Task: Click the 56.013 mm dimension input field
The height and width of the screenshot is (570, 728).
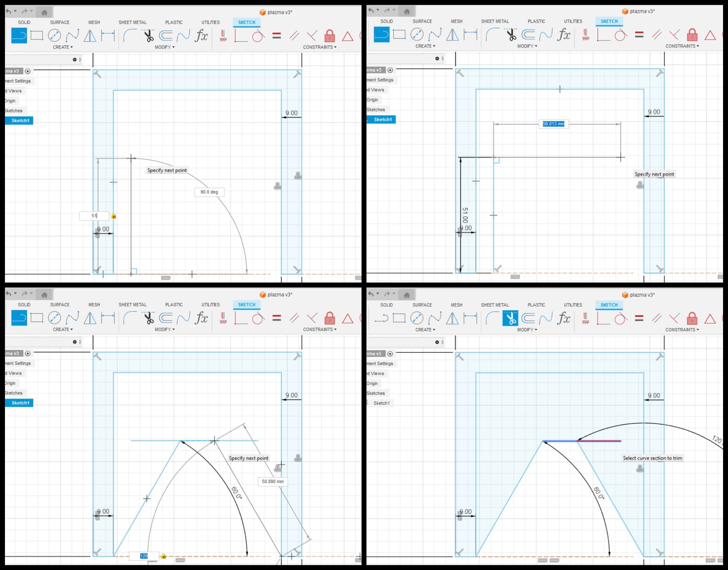Action: pyautogui.click(x=553, y=124)
